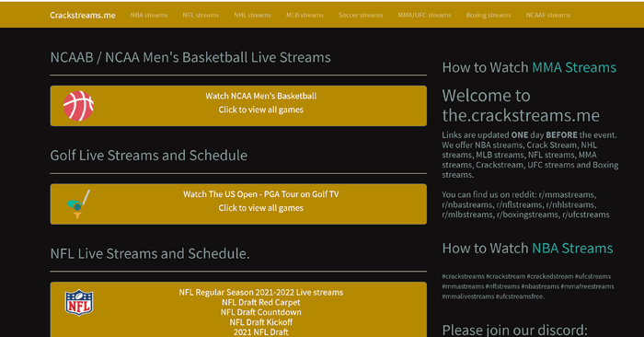Click Watch The US Open PGA Tour banner
This screenshot has width=644, height=337.
tap(238, 203)
